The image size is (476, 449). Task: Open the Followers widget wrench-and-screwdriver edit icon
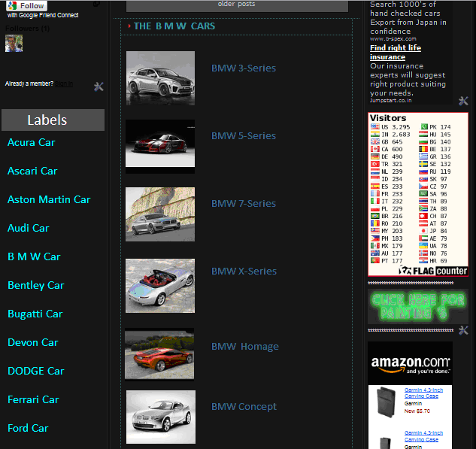[99, 86]
